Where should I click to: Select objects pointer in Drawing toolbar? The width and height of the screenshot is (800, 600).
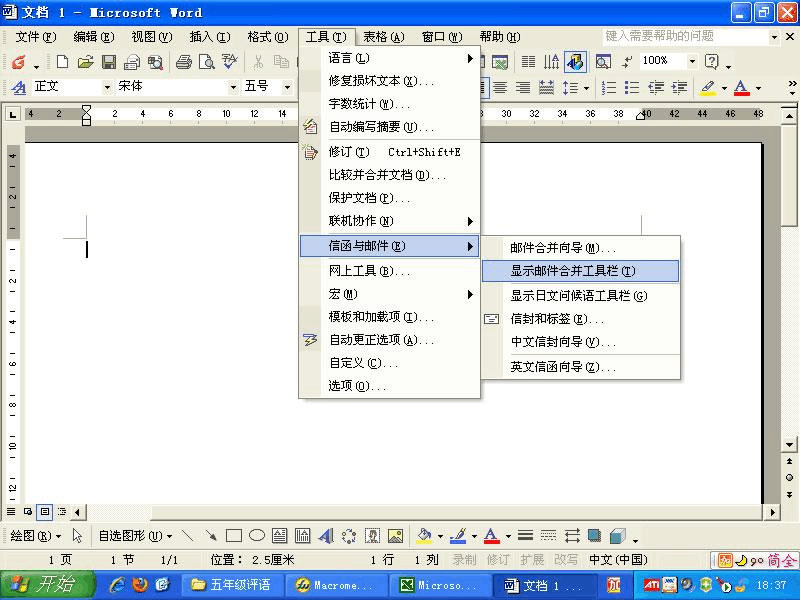[77, 535]
